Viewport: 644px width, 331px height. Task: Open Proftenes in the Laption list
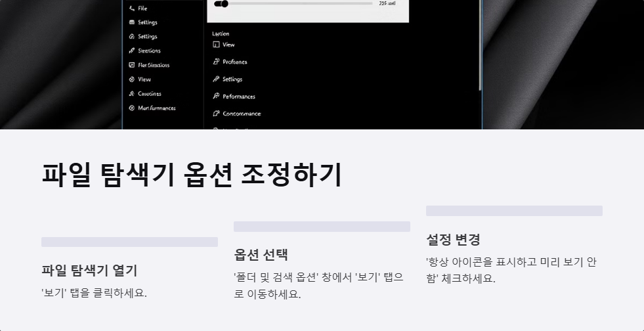coord(235,62)
